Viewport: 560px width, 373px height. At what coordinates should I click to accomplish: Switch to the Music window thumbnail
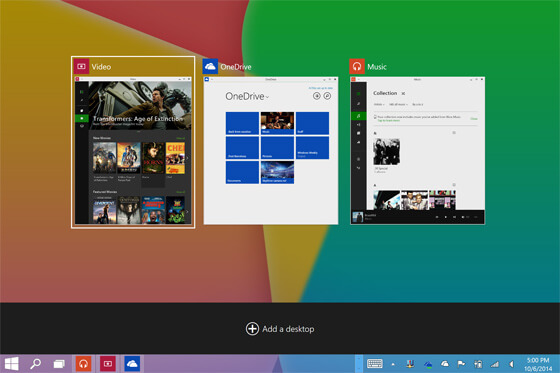pos(417,150)
